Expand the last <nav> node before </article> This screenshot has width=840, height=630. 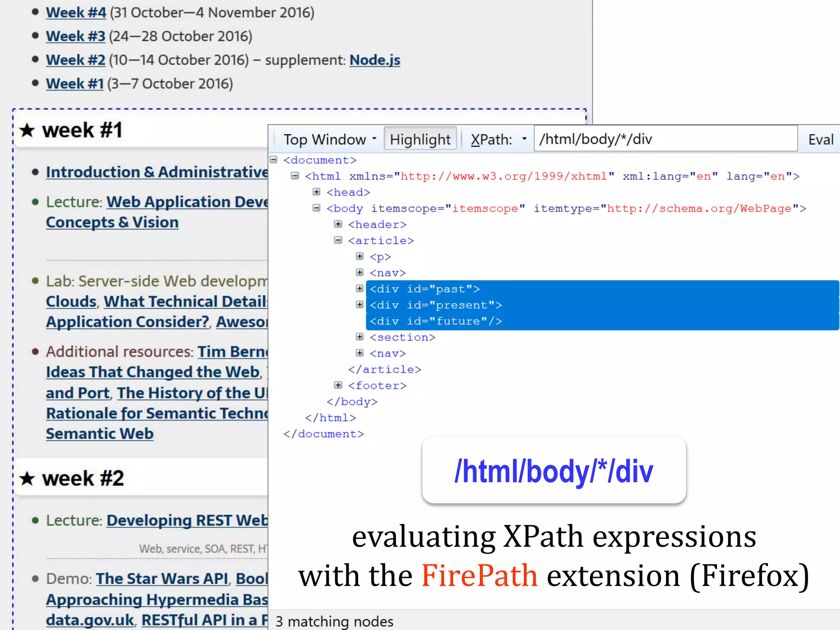(360, 353)
